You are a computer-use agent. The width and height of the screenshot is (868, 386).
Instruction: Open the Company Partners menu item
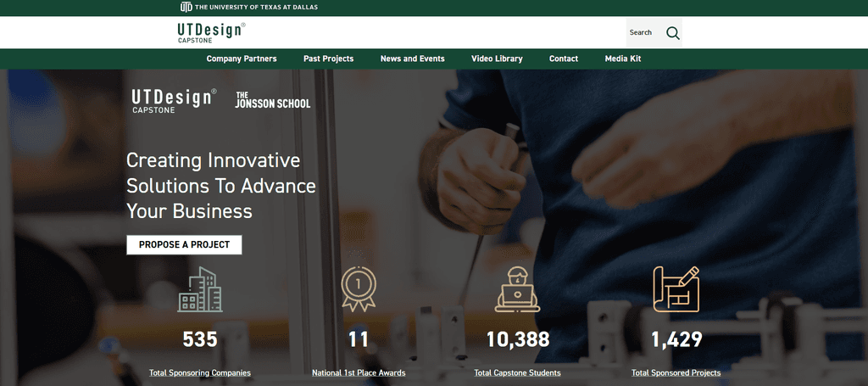click(x=242, y=59)
